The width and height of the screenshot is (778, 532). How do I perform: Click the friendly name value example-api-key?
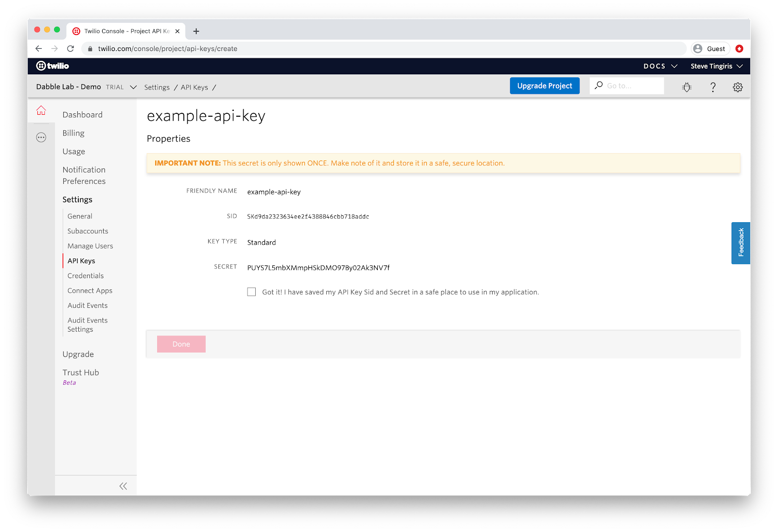274,192
